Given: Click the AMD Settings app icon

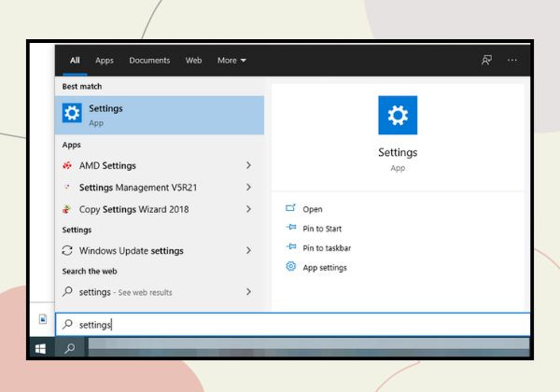Looking at the screenshot, I should pos(67,165).
